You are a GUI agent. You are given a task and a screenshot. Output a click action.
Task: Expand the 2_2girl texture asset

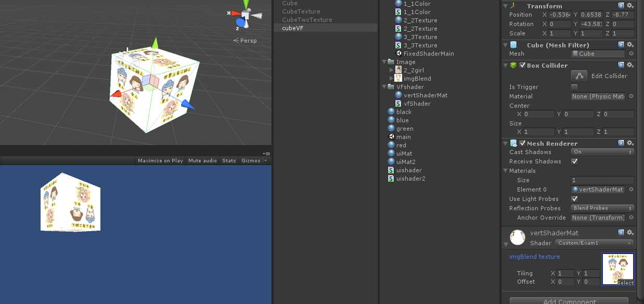[x=391, y=70]
